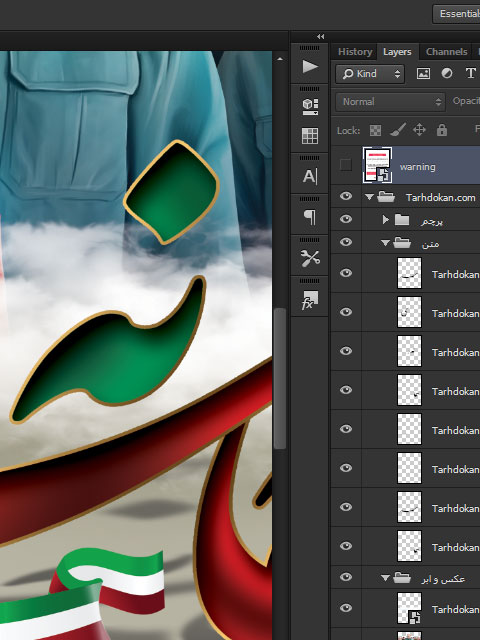Click the warning layer thumbnail
The height and width of the screenshot is (640, 480).
click(377, 165)
